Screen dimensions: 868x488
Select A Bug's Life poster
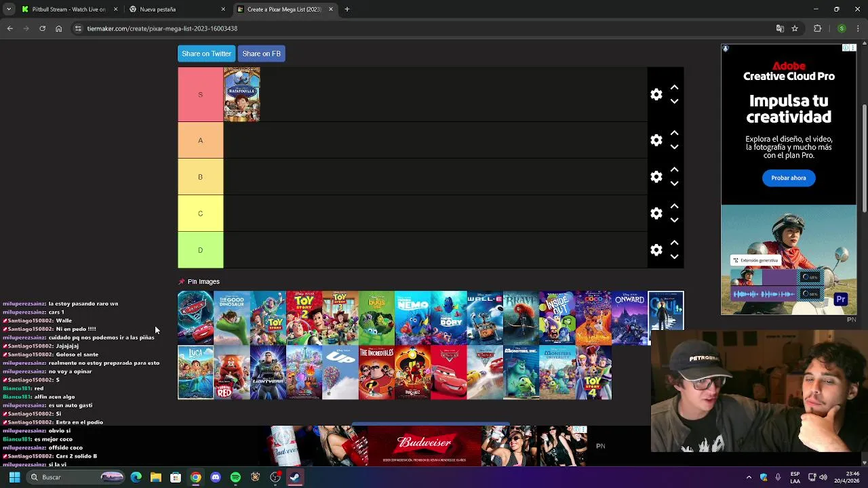(376, 318)
